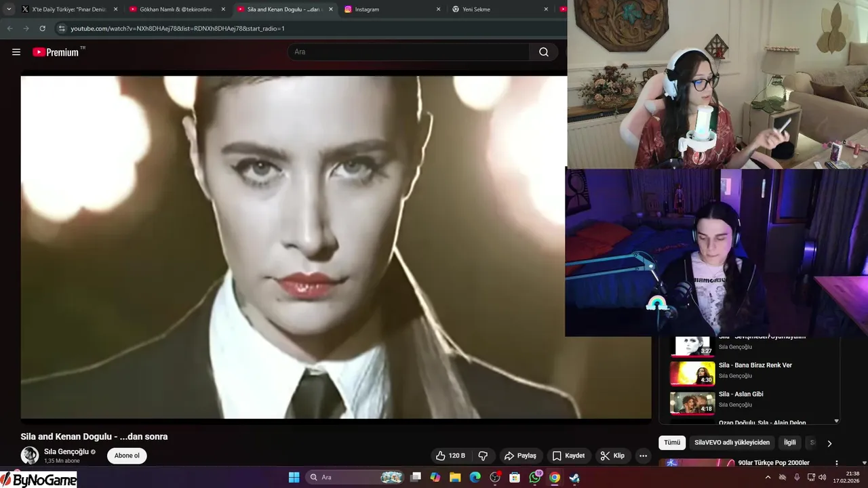Open volume control in system tray
The width and height of the screenshot is (868, 488).
pos(823,477)
